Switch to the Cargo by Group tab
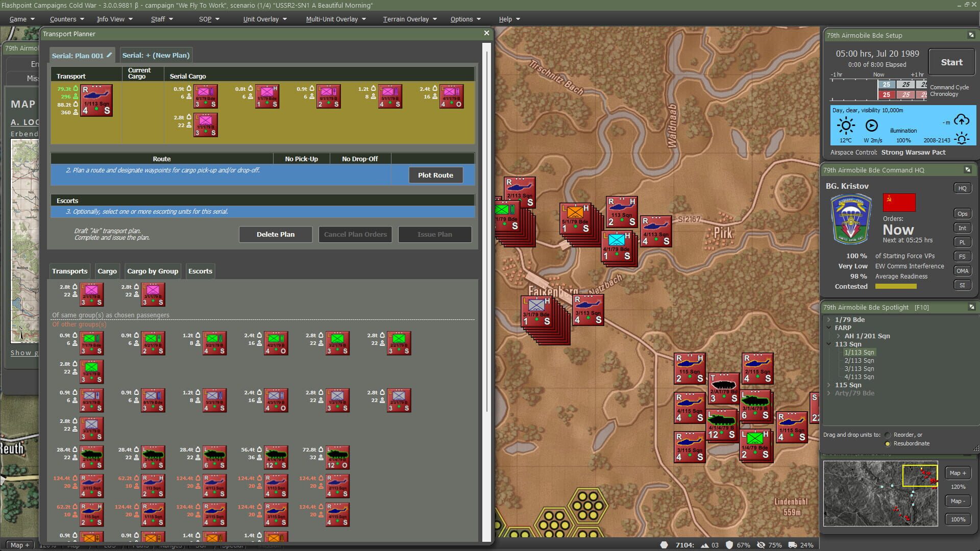This screenshot has width=980, height=551. (x=152, y=271)
